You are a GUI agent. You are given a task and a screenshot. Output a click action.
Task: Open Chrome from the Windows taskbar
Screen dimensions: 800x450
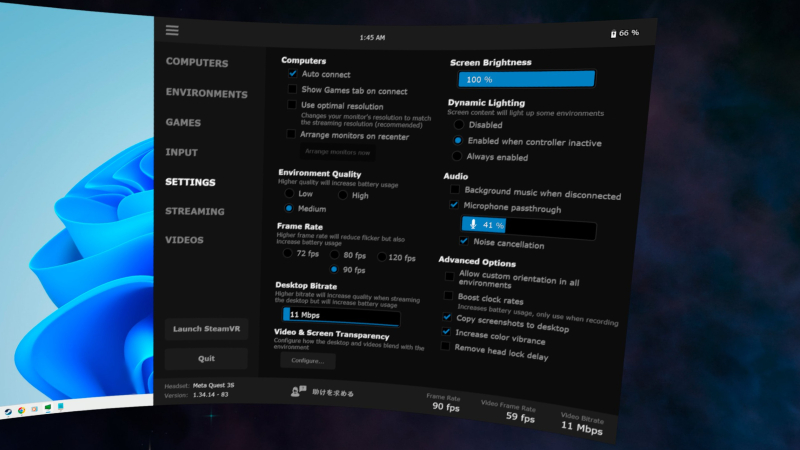tap(21, 410)
